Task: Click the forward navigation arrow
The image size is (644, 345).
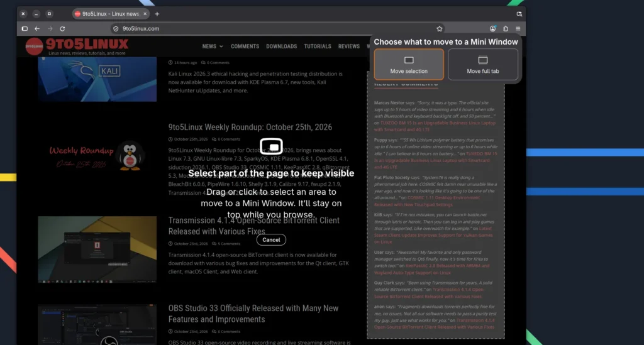Action: (x=50, y=29)
